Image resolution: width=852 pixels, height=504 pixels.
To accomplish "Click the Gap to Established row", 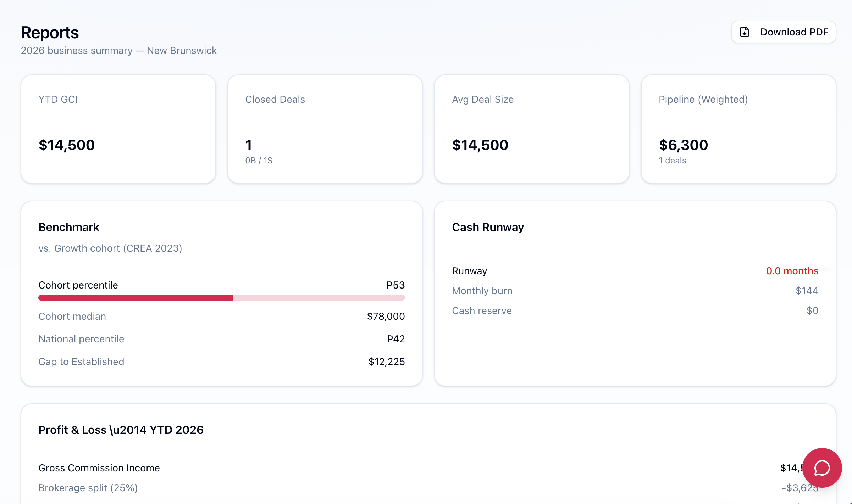I will tap(81, 362).
